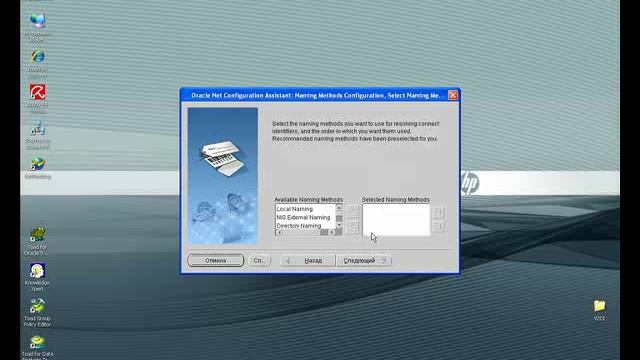Promote the selected naming method up

coord(438,212)
